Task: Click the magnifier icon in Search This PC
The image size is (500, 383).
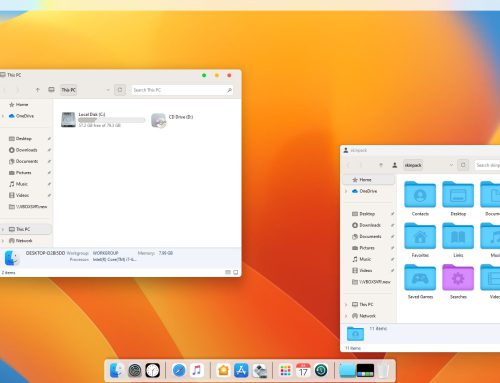Action: (x=229, y=90)
